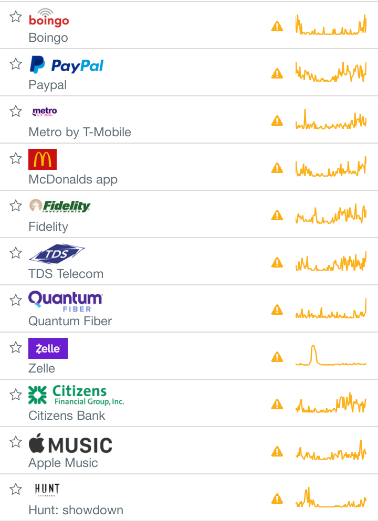Click the Quantum Fiber logo
Screen dimensions: 378x521
(65, 301)
